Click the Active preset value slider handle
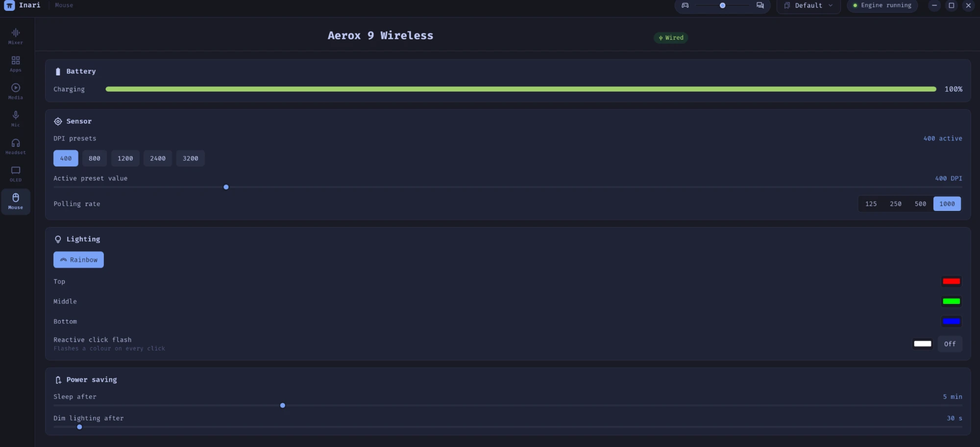Viewport: 980px width, 447px height. coord(226,187)
